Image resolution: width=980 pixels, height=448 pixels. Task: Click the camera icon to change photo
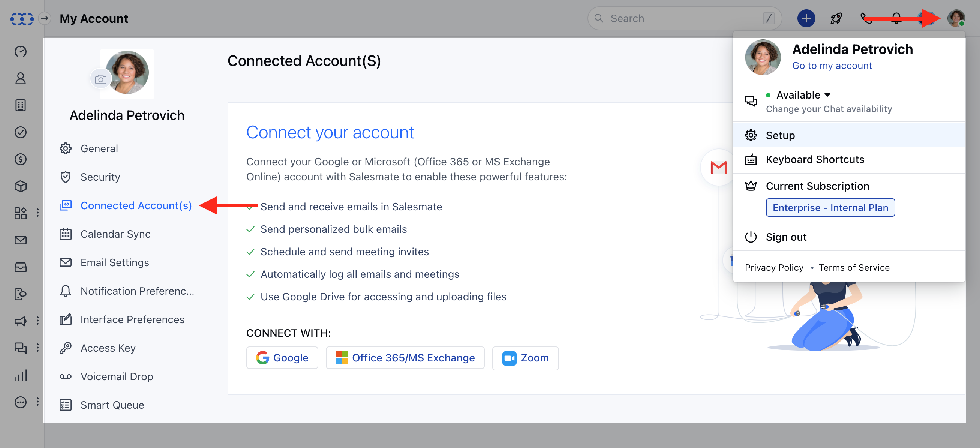pyautogui.click(x=100, y=79)
